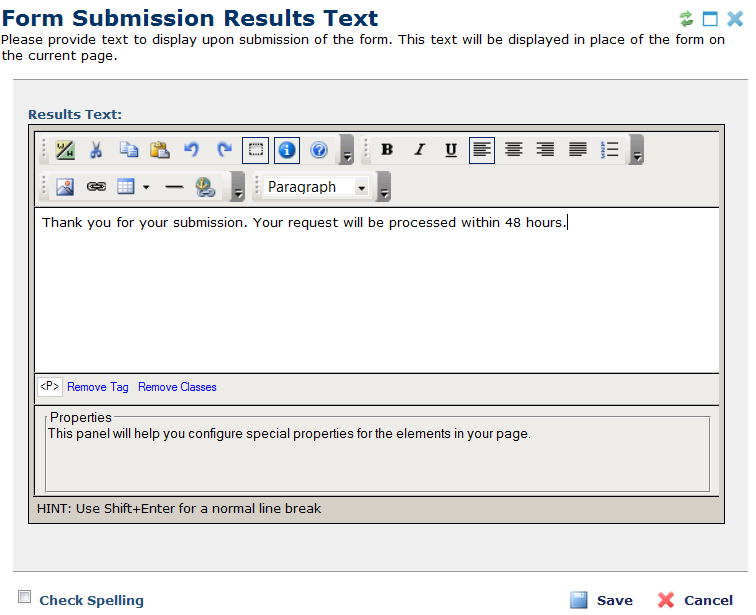Insert a horizontal rule line
Viewport: 756px width, 615px height.
coord(174,186)
